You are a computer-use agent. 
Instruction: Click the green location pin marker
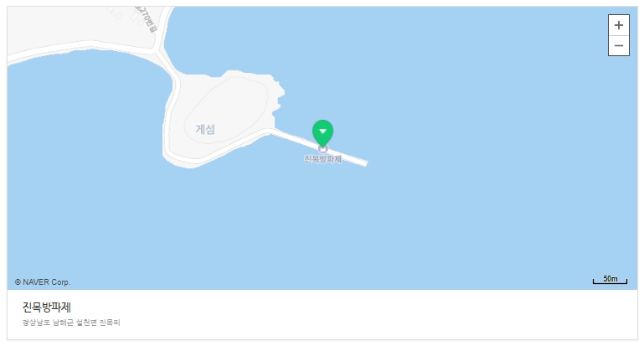(x=322, y=133)
